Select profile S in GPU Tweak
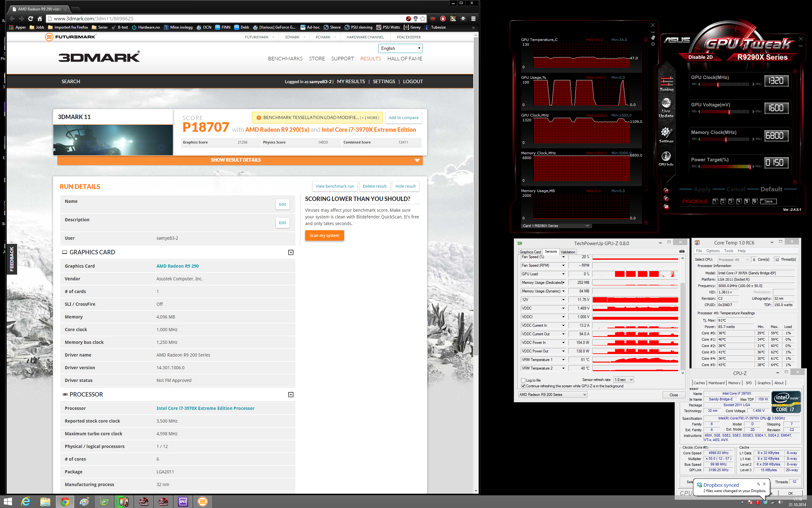This screenshot has width=812, height=508. 747,201
